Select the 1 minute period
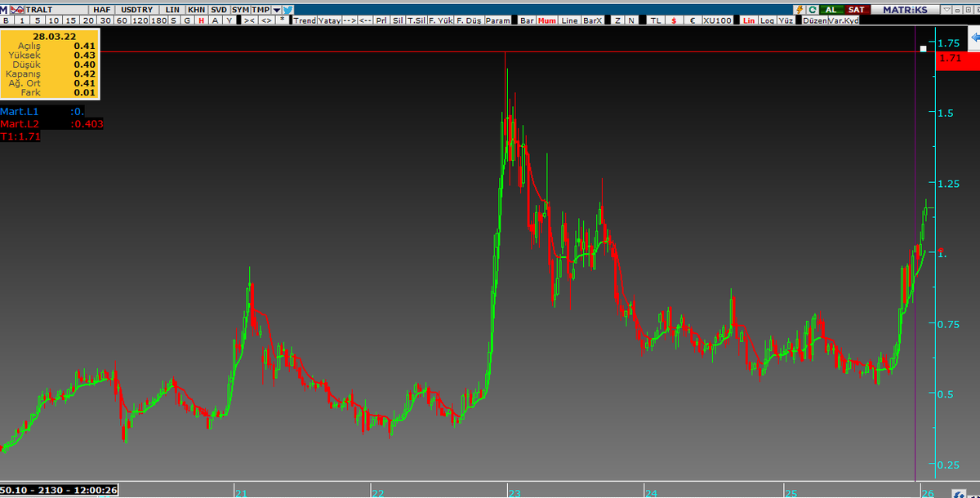Screen dimensions: 980x498 21,20
